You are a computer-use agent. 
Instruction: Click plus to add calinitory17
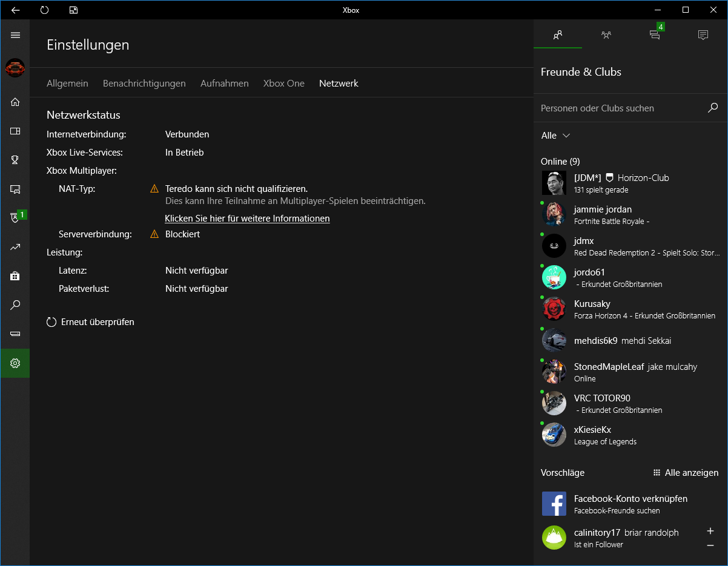click(710, 531)
